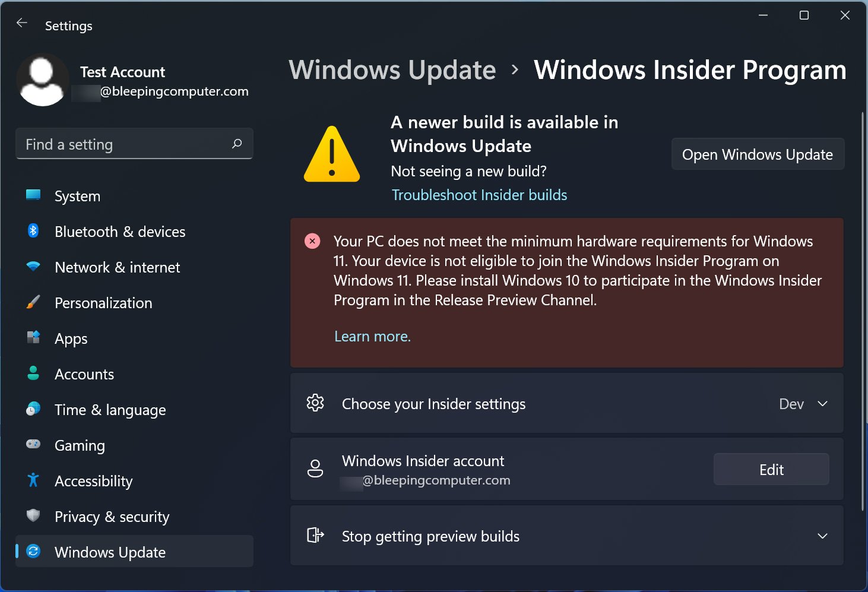Click the Network wifi icon
Screen dimensions: 868x592
(33, 267)
